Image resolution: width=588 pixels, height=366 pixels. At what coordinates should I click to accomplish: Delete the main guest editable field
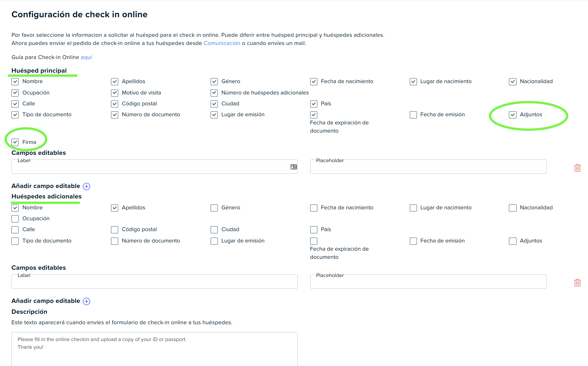pos(577,168)
